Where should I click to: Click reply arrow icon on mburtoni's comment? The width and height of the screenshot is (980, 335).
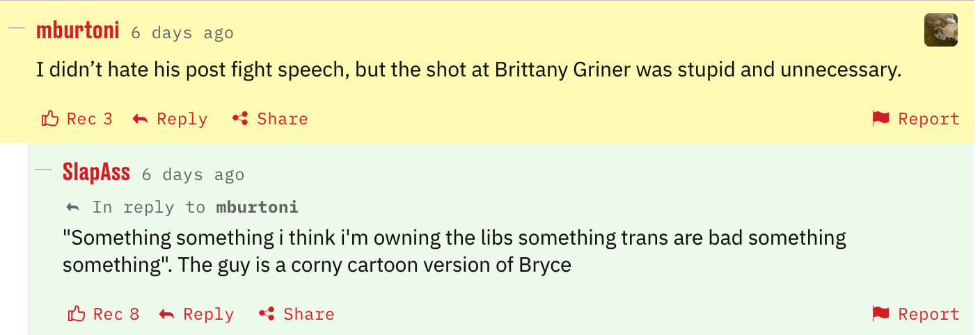point(141,119)
